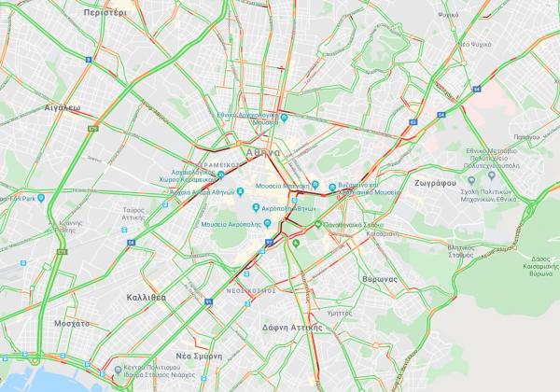Open the Εθνικό Μετσόβιο Πολυτεχνείο marker
This screenshot has width=560, height=392.
(x=492, y=175)
